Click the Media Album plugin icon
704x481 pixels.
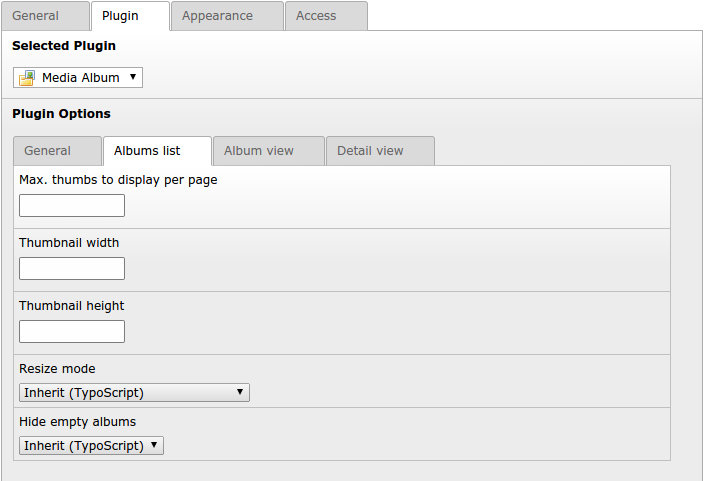click(x=28, y=78)
